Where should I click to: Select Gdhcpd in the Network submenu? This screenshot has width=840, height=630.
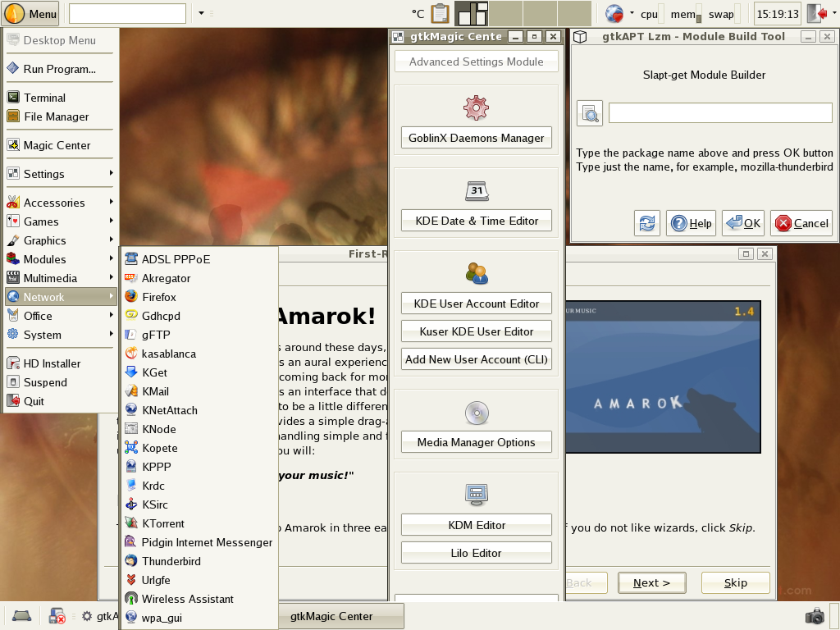199,316
